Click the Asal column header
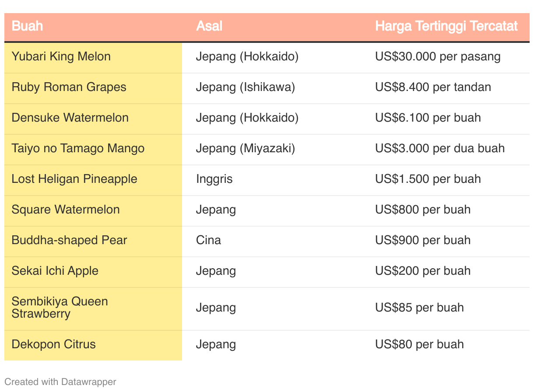This screenshot has height=392, width=534. click(209, 26)
